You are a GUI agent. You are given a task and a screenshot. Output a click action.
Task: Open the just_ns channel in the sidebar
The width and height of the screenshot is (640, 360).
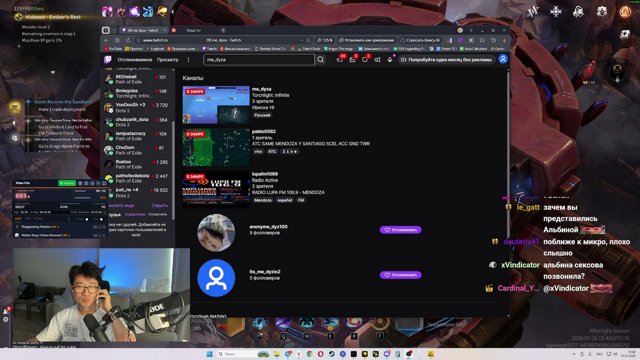137,193
